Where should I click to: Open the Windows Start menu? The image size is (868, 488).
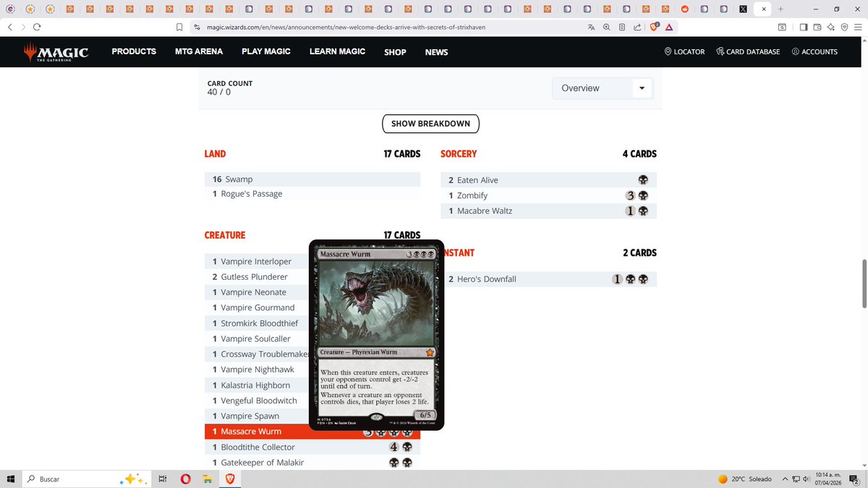click(x=11, y=479)
